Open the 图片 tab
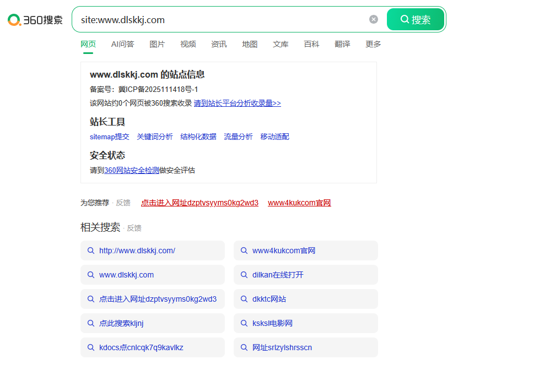The width and height of the screenshot is (539, 392). [157, 44]
